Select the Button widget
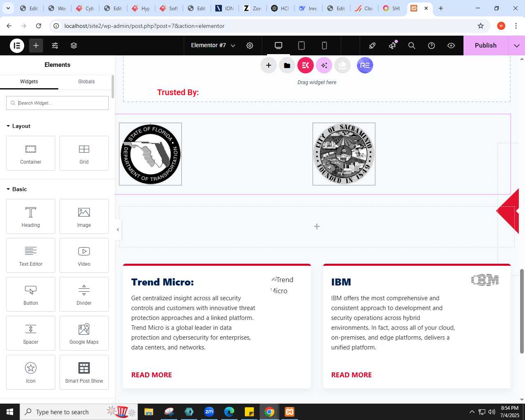525x420 pixels. tap(31, 294)
